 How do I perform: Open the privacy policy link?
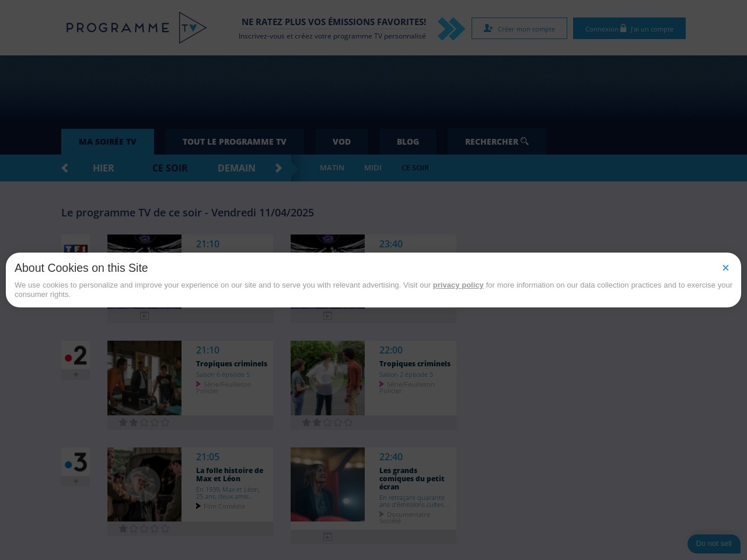tap(458, 285)
